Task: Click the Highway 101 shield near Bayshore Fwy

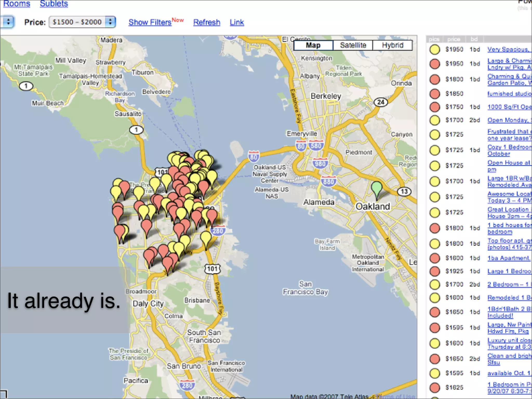Action: pos(212,269)
